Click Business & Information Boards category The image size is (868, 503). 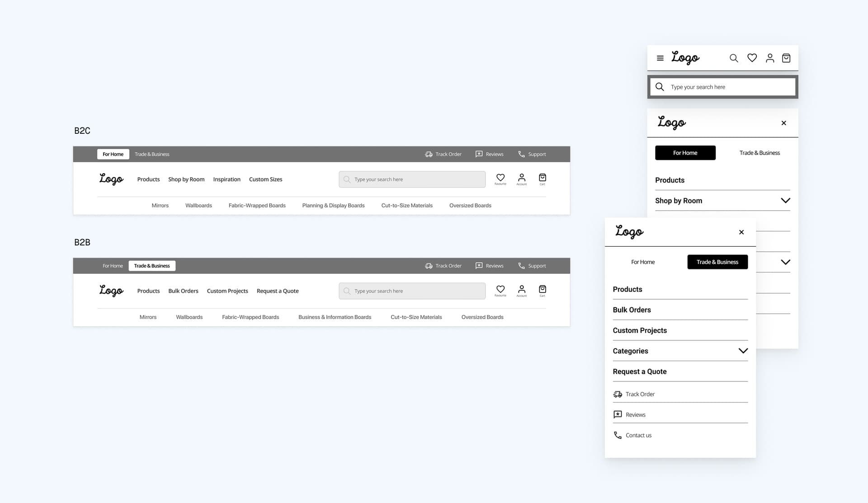pos(335,317)
